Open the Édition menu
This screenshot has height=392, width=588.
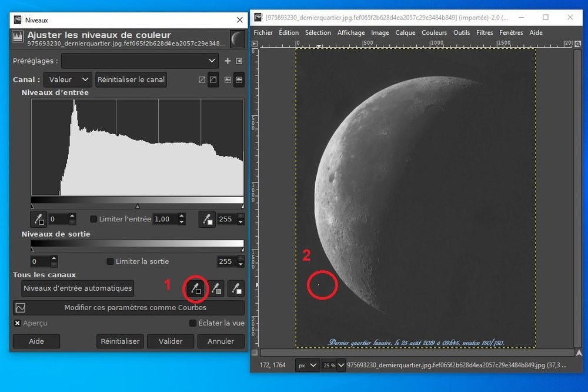click(x=289, y=33)
